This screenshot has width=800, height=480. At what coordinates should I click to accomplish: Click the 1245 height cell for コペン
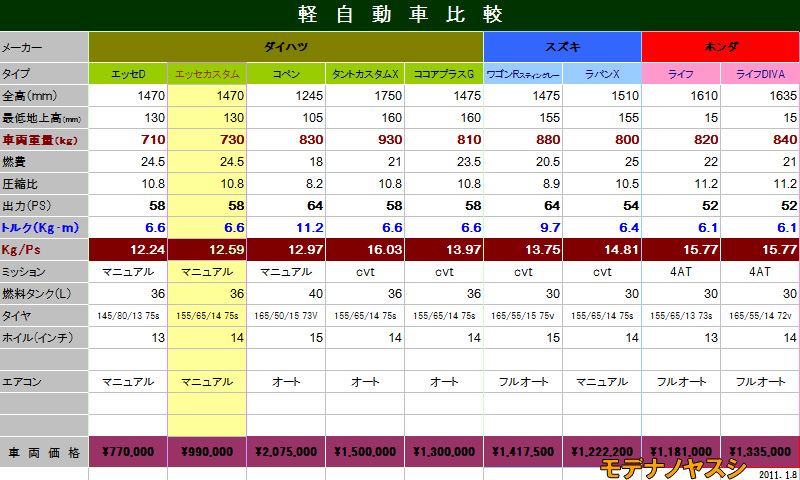(286, 96)
